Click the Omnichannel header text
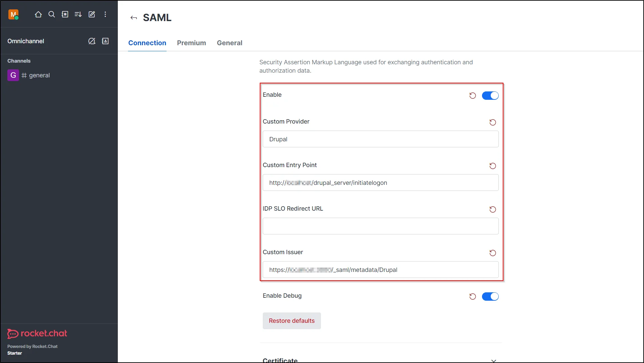644x363 pixels. click(x=26, y=41)
